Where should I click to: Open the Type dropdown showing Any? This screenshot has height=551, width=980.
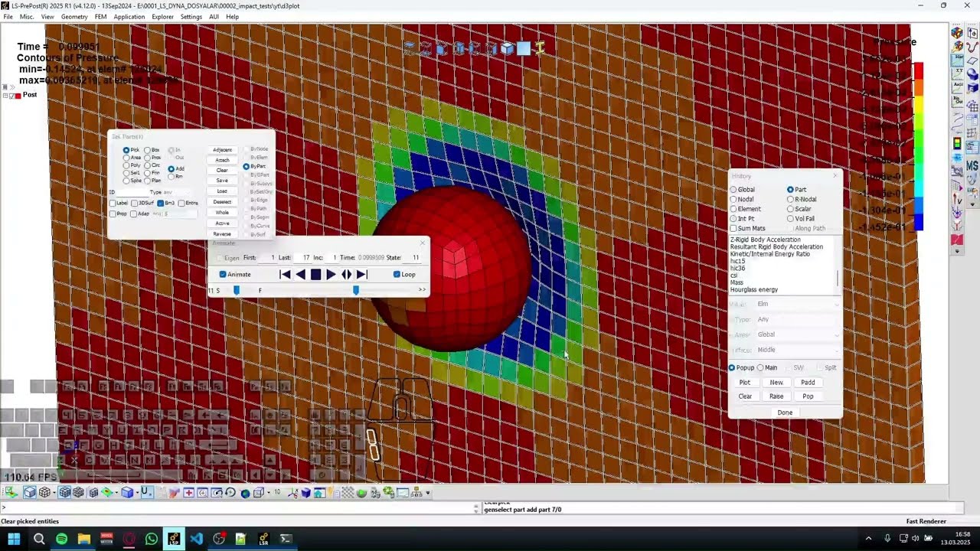click(798, 319)
